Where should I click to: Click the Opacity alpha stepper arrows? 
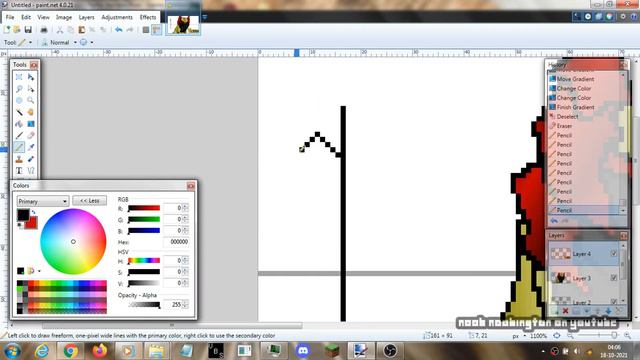tap(186, 304)
